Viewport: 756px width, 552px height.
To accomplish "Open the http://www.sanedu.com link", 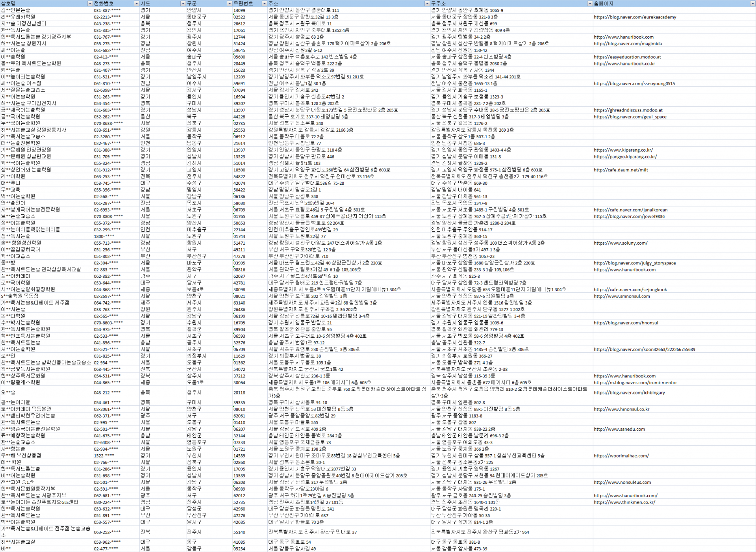I will coord(619,429).
